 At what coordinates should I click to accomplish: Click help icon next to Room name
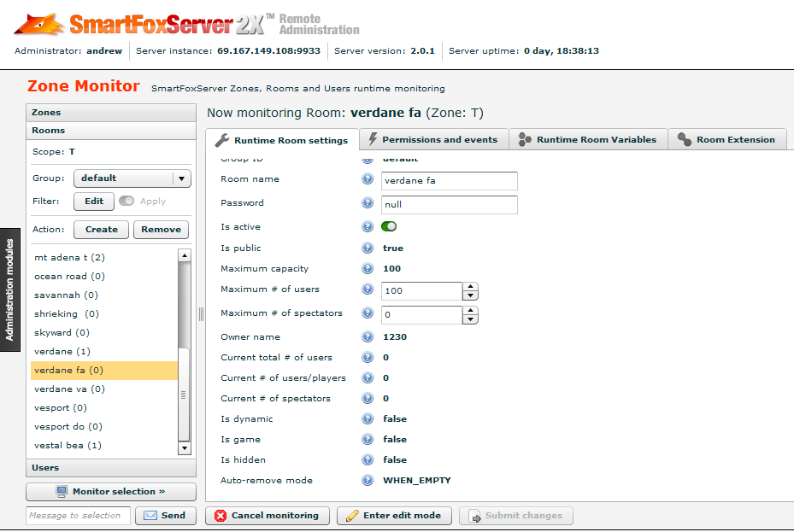pos(368,180)
